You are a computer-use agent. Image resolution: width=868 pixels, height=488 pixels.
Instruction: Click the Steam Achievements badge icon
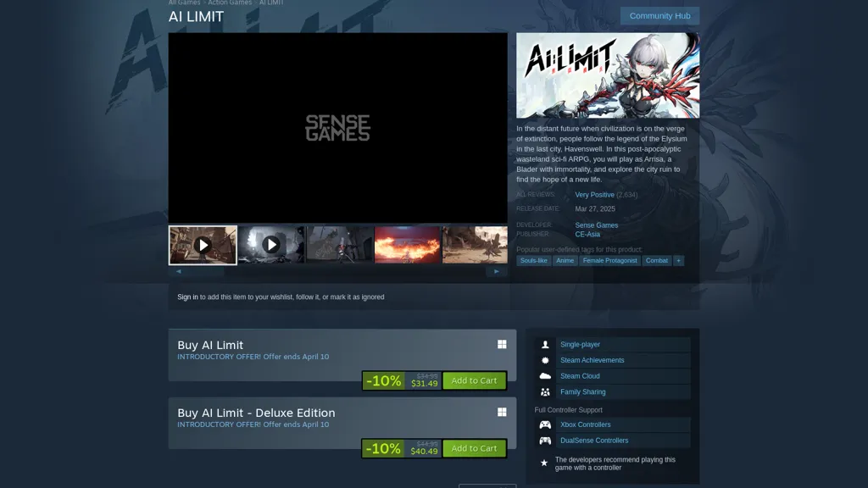click(545, 360)
